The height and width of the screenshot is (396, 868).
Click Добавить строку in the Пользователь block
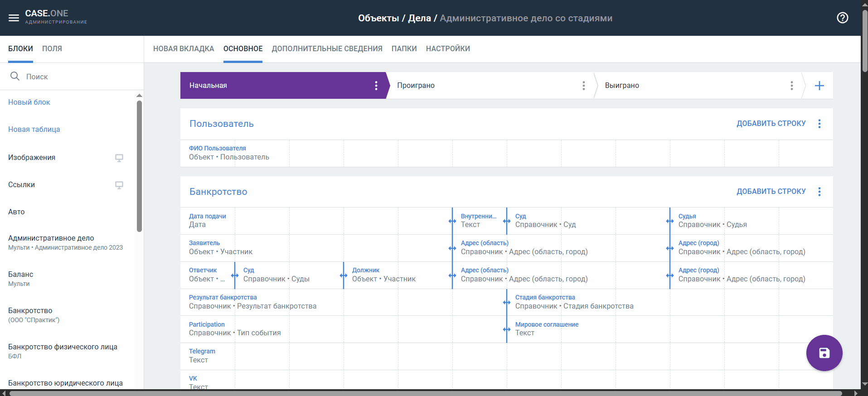coord(771,124)
